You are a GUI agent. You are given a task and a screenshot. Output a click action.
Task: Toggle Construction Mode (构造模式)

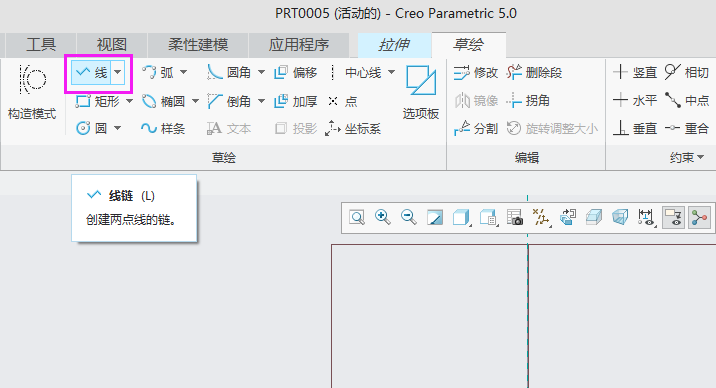coord(32,92)
